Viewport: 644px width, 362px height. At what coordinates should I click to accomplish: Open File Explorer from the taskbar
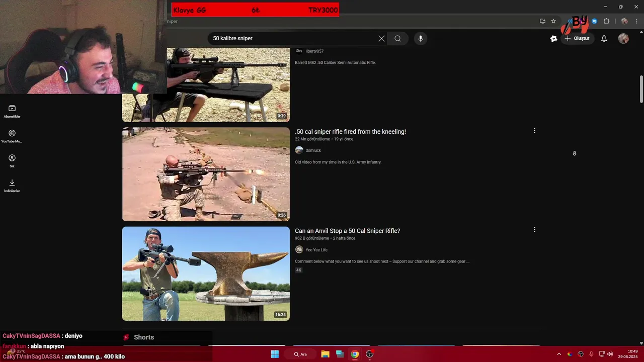click(x=325, y=354)
